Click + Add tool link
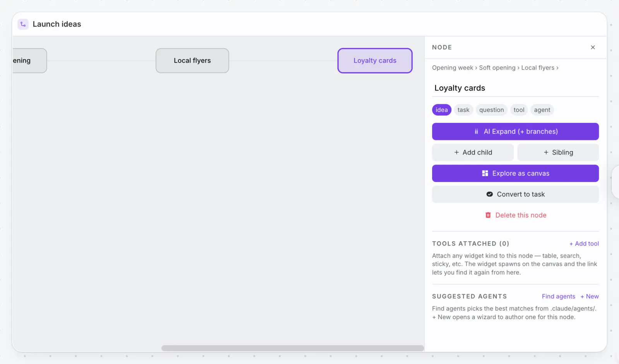Image resolution: width=619 pixels, height=364 pixels. 584,243
